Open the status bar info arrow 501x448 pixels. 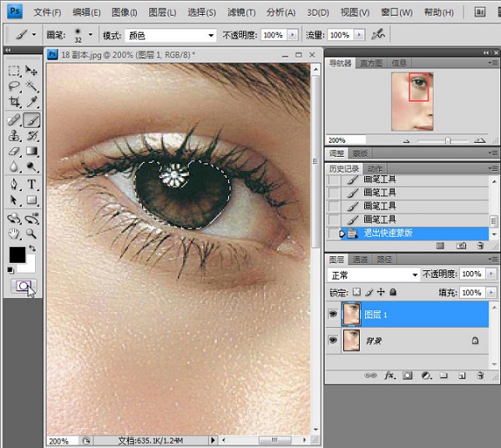pyautogui.click(x=213, y=440)
